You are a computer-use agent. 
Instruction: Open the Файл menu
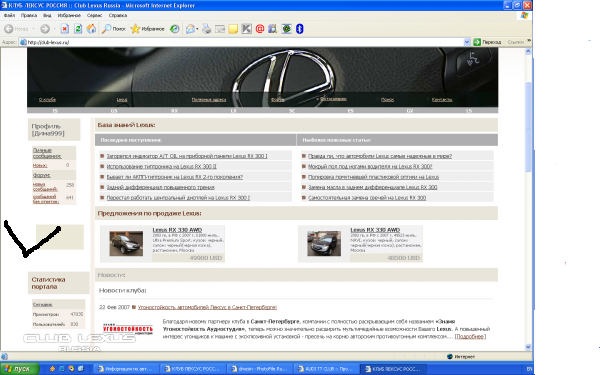[9, 15]
